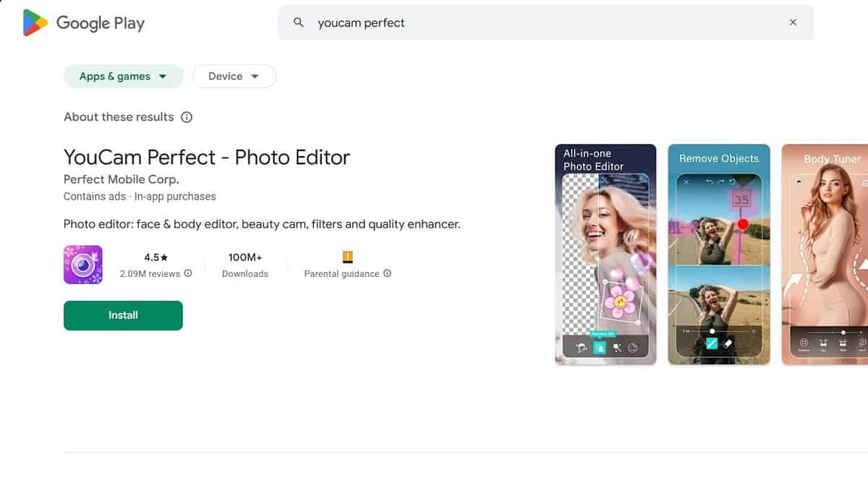The height and width of the screenshot is (488, 868).
Task: Click the search magnifier icon
Action: click(x=298, y=23)
